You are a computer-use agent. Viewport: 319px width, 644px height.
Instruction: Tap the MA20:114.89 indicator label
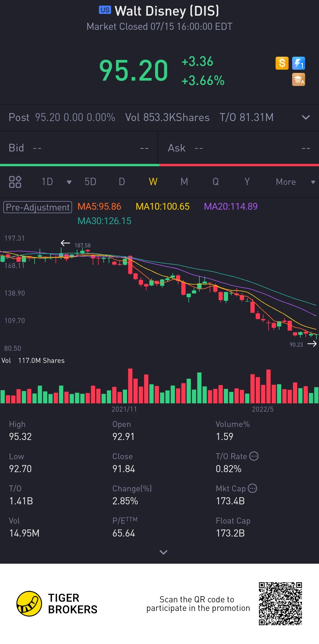coord(231,206)
